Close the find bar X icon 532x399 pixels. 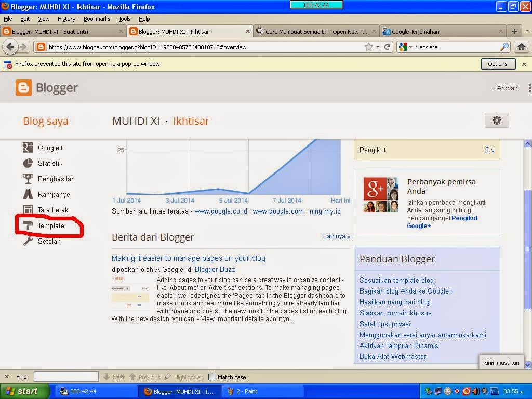coord(6,377)
